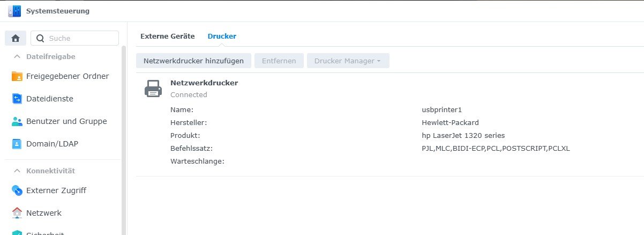The height and width of the screenshot is (235, 644).
Task: Click the Netzwerk house icon
Action: pos(17,213)
